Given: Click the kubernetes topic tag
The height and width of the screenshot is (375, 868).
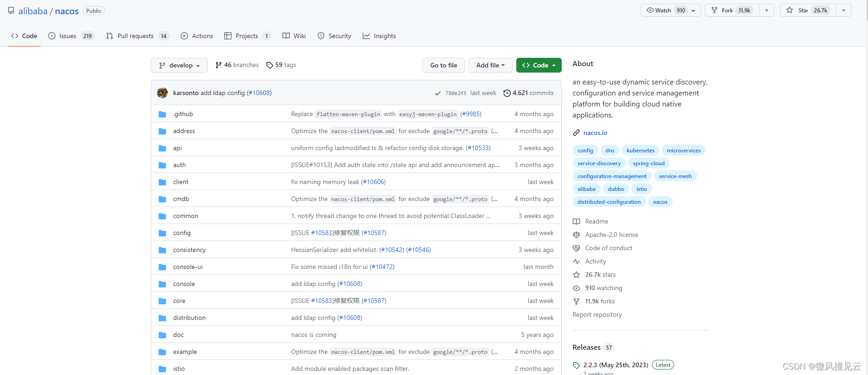Looking at the screenshot, I should tap(641, 151).
